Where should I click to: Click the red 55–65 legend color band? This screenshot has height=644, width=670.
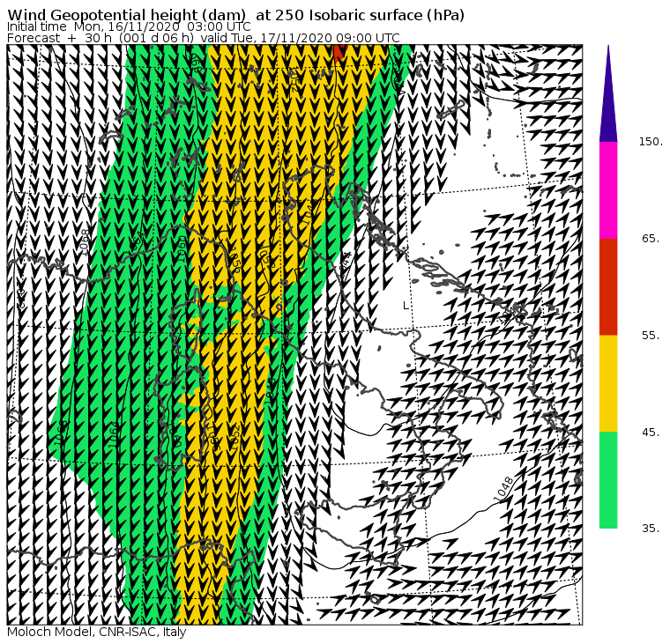click(x=608, y=286)
